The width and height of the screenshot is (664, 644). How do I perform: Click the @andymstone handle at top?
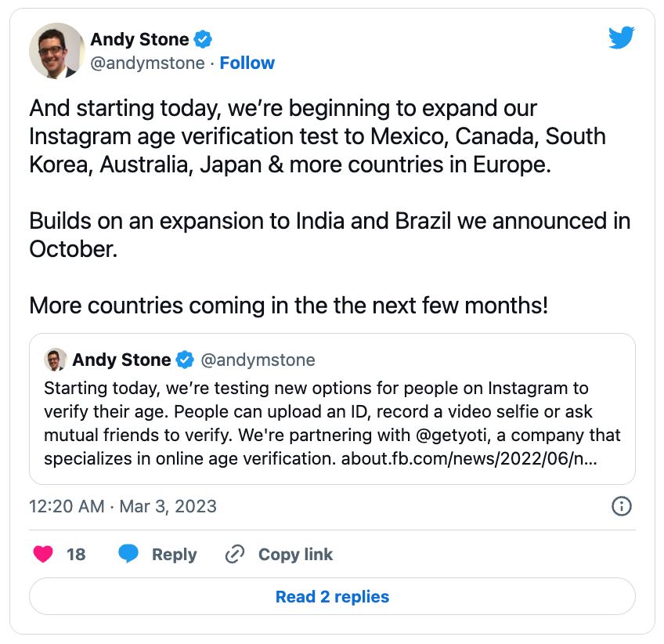147,63
